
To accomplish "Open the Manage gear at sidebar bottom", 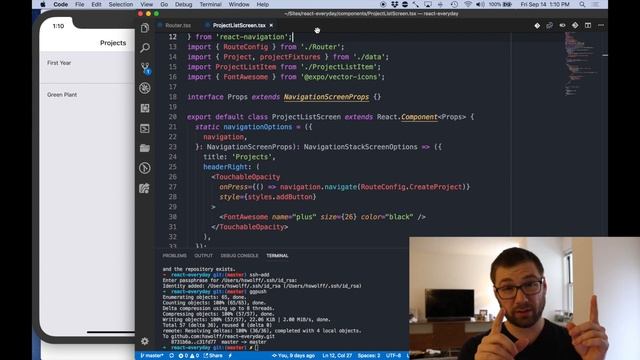I will click(145, 341).
